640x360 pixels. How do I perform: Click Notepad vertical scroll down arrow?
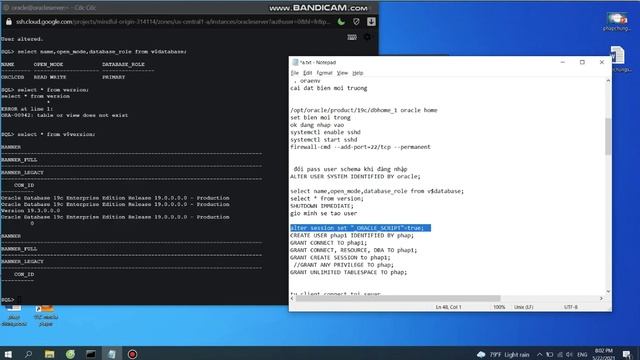click(x=608, y=291)
